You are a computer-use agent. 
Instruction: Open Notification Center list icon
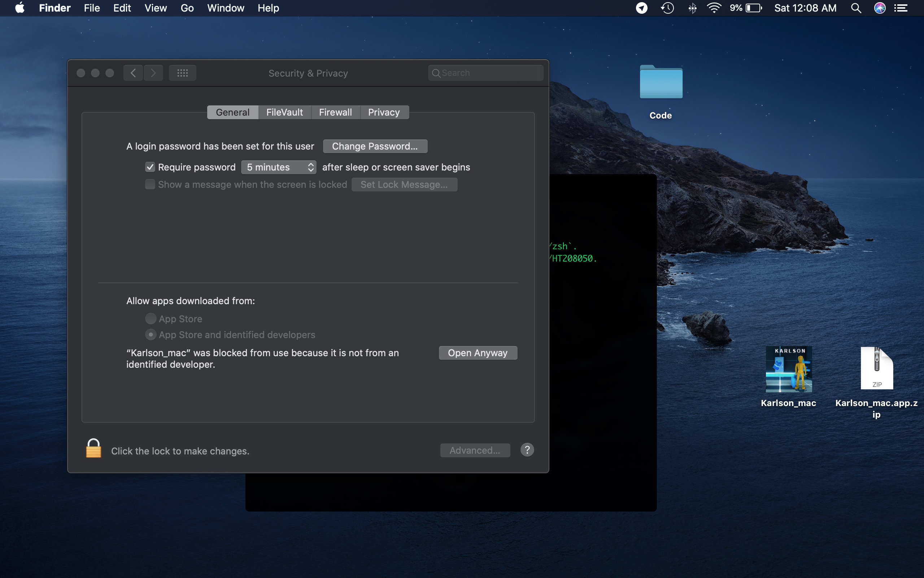(901, 8)
